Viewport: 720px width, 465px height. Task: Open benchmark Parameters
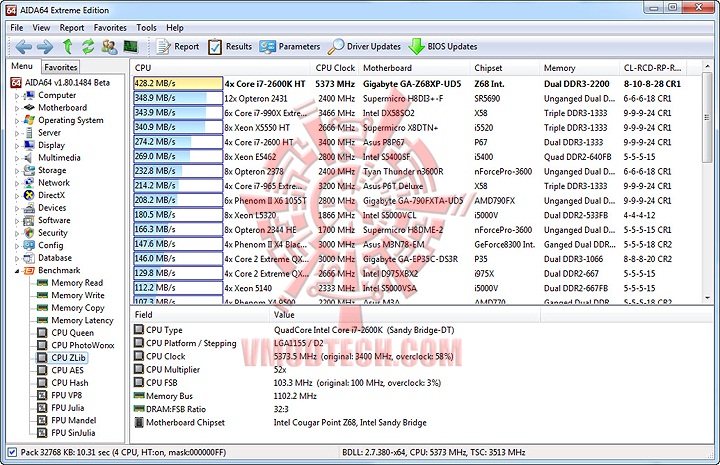(x=290, y=46)
